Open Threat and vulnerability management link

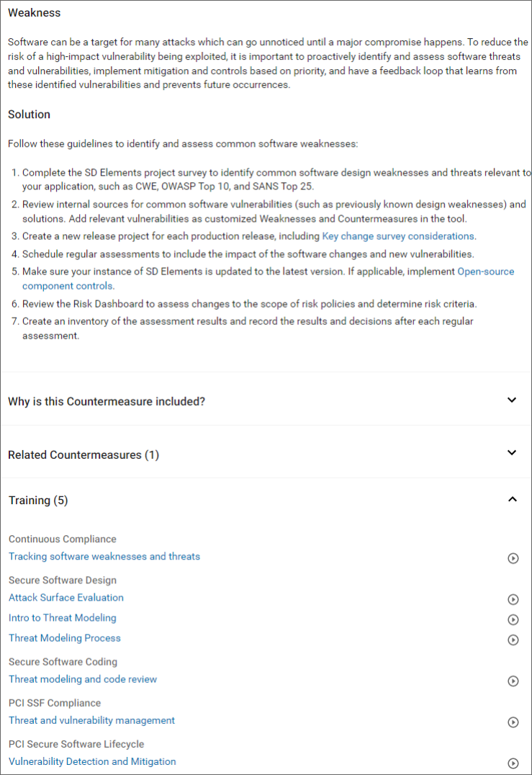(x=91, y=720)
